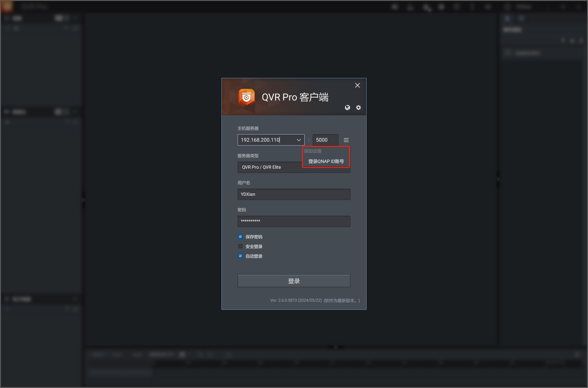
Task: Open the hamburger menu next to port
Action: click(346, 140)
